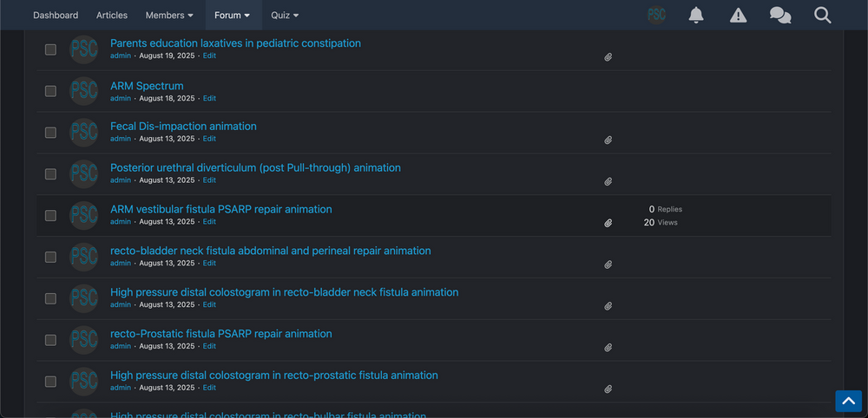The image size is (868, 418).
Task: Open the alert triangle reports icon
Action: click(738, 15)
